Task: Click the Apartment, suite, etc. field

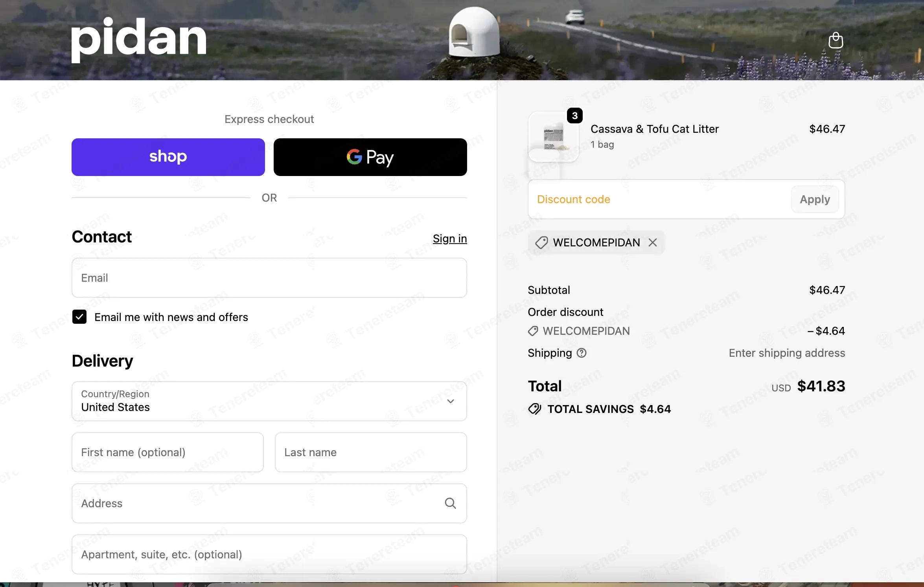Action: point(269,554)
